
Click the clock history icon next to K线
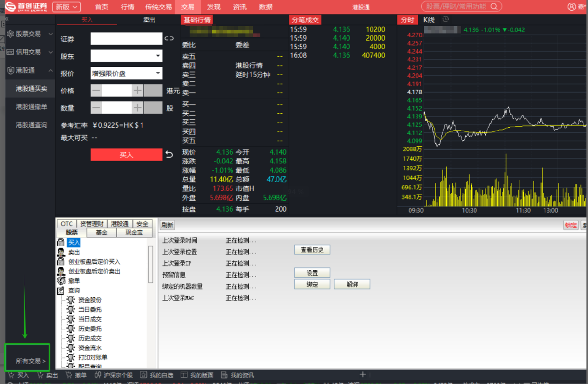446,20
